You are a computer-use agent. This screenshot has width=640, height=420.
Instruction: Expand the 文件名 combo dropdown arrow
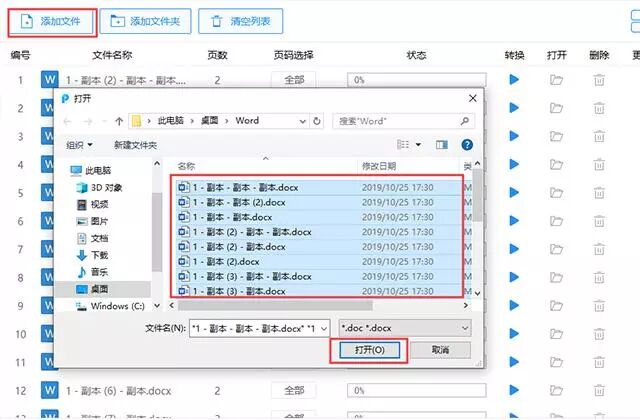click(324, 328)
